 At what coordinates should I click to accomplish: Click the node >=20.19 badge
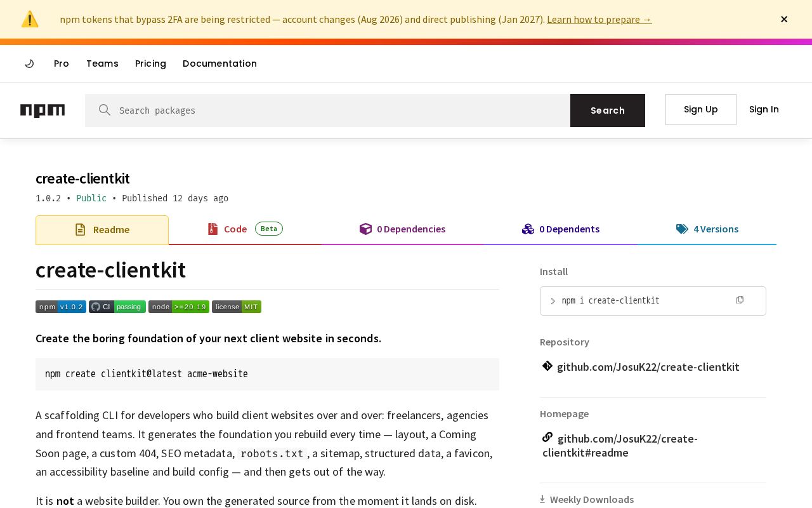(x=179, y=307)
